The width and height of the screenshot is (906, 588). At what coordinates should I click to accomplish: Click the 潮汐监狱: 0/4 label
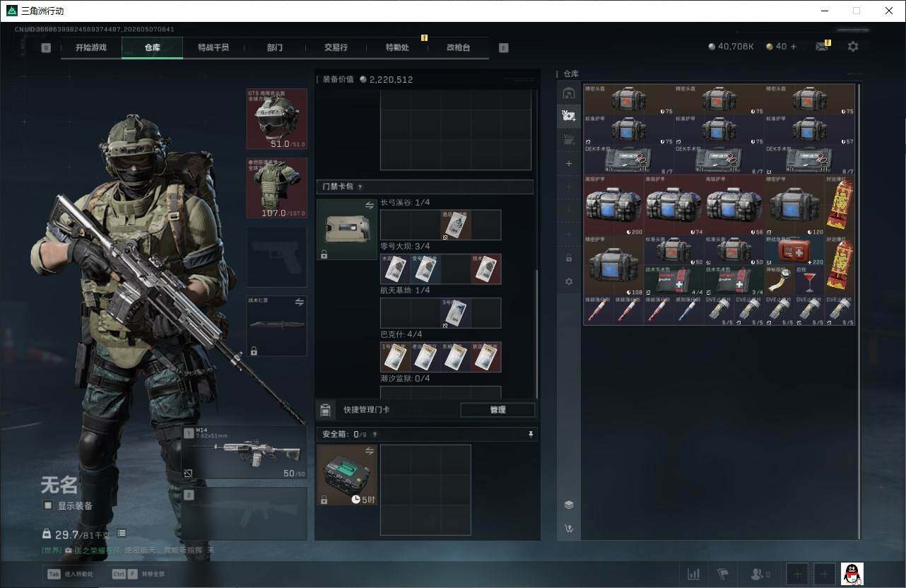[405, 379]
